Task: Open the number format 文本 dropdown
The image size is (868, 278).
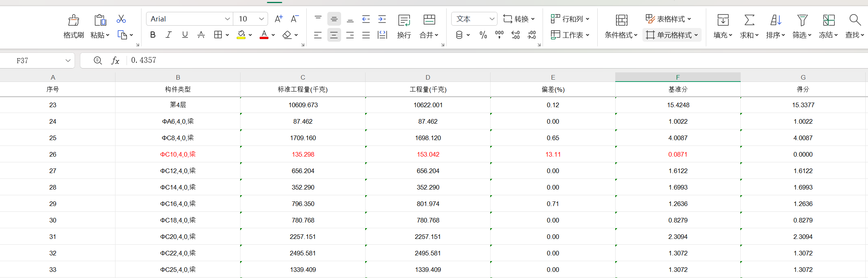Action: coord(492,19)
